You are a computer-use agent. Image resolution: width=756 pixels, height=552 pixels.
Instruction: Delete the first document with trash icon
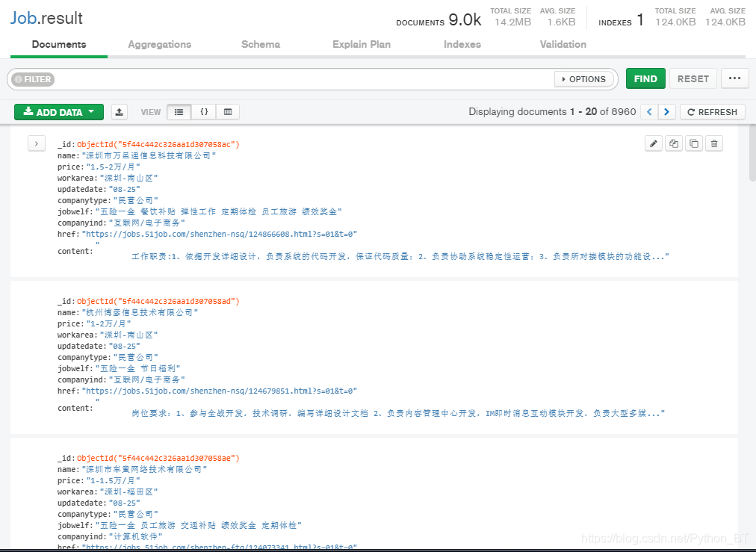pos(714,143)
